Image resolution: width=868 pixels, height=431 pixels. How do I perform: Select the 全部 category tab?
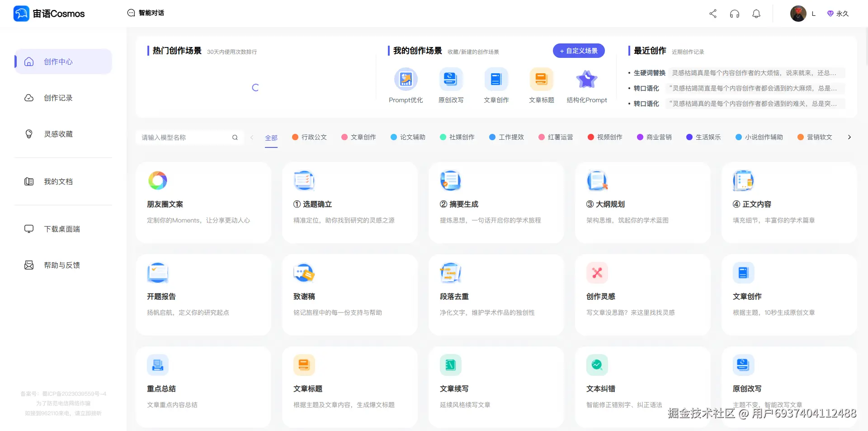271,137
